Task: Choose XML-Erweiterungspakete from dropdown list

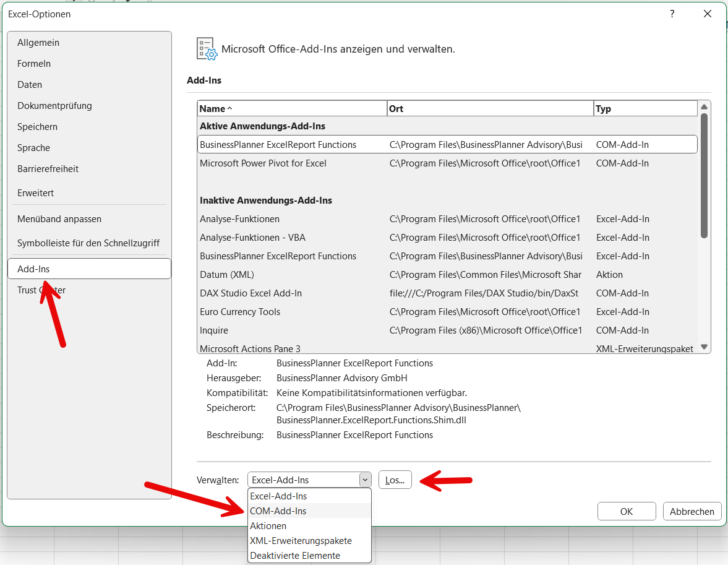Action: tap(310, 541)
